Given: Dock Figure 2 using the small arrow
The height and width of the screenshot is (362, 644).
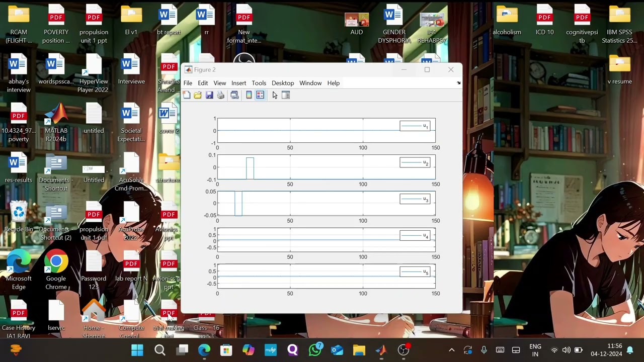Looking at the screenshot, I should 458,83.
